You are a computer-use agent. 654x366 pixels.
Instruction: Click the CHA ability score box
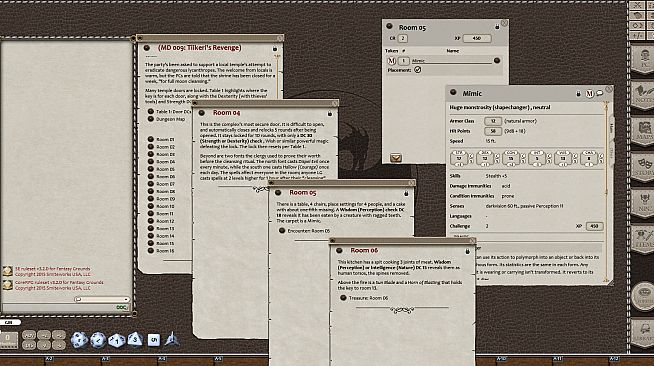coord(589,158)
